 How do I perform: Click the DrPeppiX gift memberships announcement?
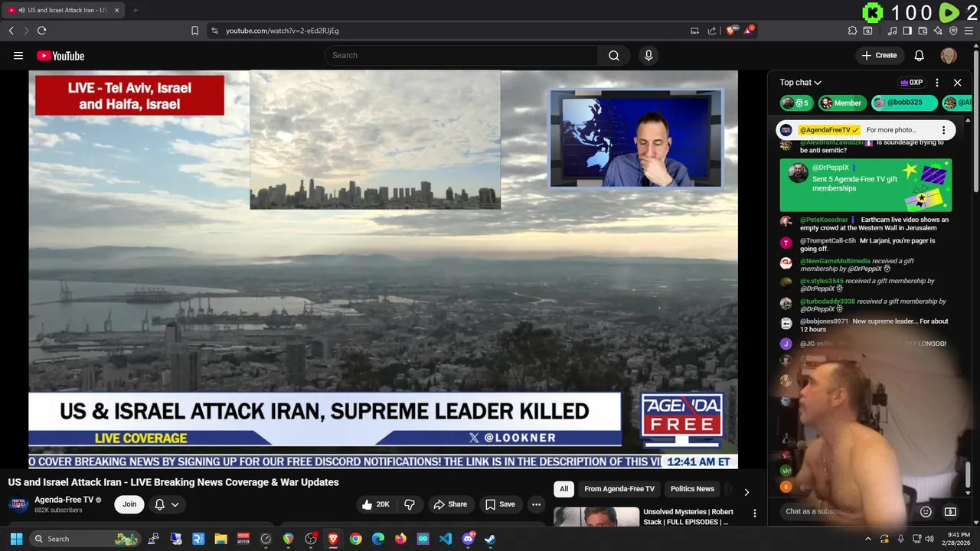(x=866, y=185)
